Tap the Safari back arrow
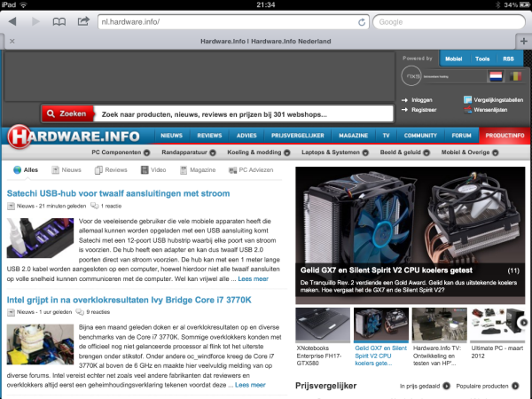Screen dimensions: 532x399 12,21
